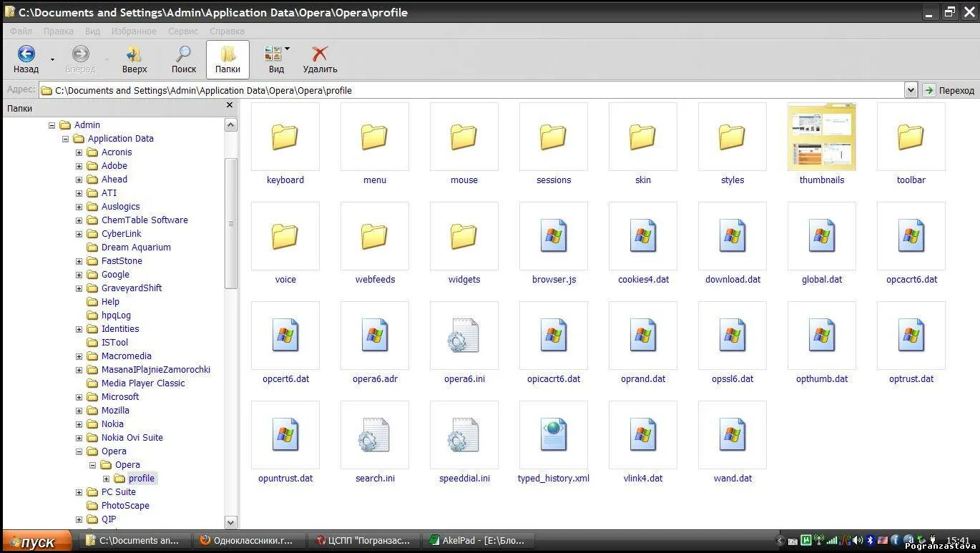Open the Вид view options dropdown
This screenshot has height=553, width=980.
277,59
